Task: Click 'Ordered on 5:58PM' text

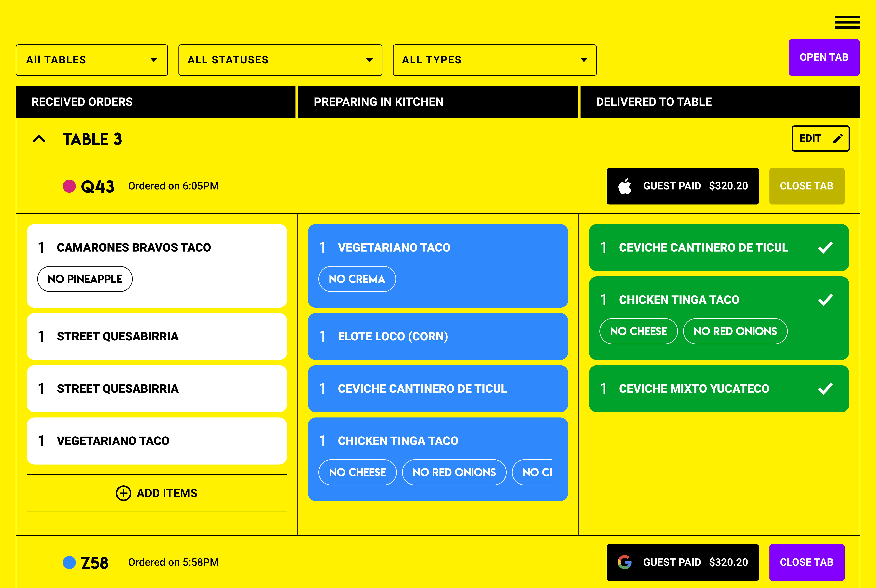Action: click(173, 562)
